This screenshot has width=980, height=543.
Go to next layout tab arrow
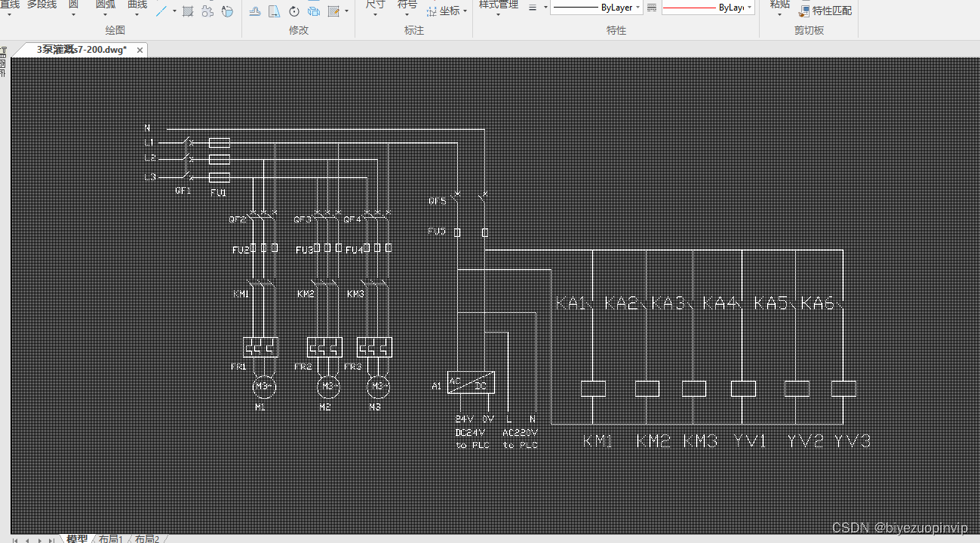point(39,540)
